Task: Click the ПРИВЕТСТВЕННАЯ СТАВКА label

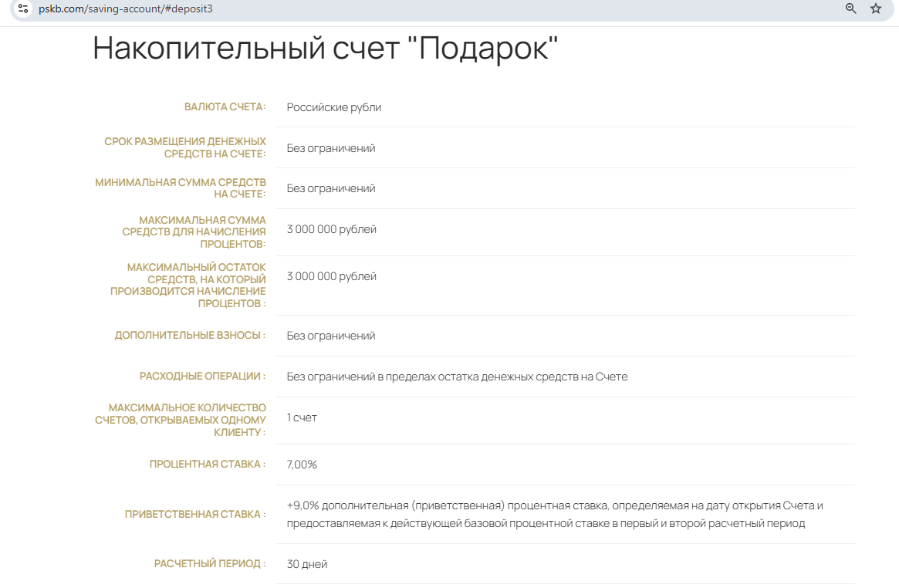Action: [x=195, y=514]
